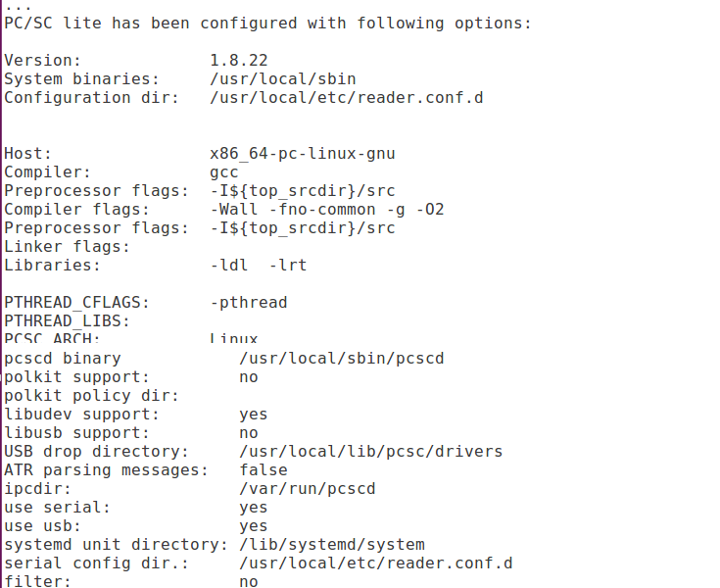Click the /usr/local/sbin system binaries path
This screenshot has width=720, height=588.
282,78
